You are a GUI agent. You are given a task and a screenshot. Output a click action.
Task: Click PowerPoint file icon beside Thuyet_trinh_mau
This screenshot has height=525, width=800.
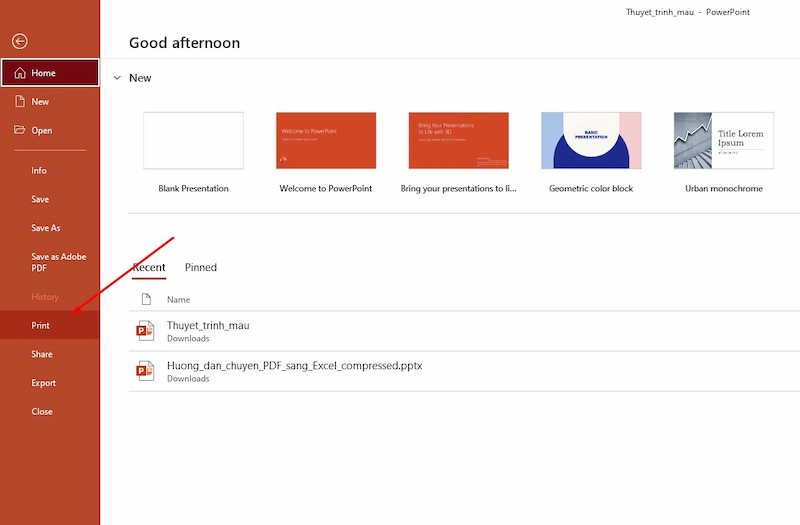[145, 331]
